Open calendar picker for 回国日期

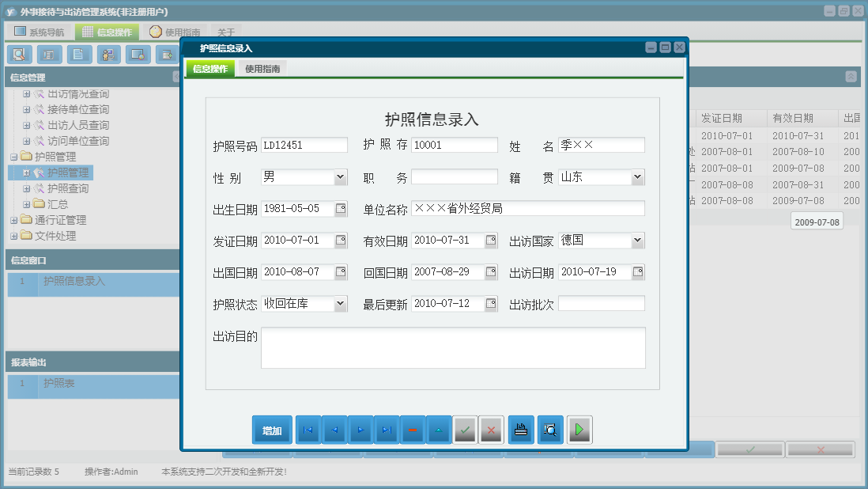[x=491, y=272]
